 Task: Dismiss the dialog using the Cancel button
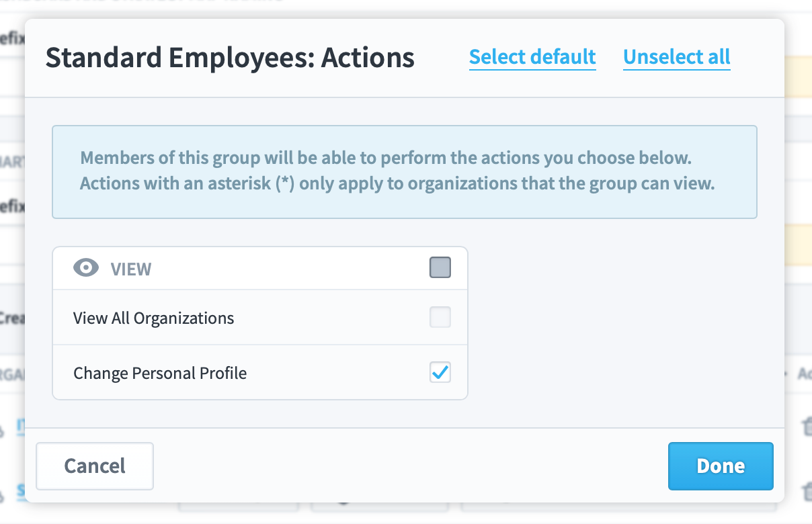[95, 466]
